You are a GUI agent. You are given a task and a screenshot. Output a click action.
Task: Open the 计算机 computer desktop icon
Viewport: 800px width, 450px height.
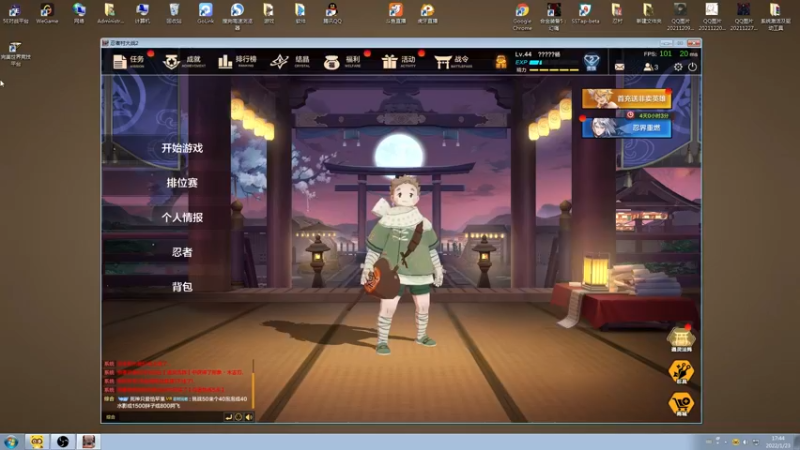[142, 13]
